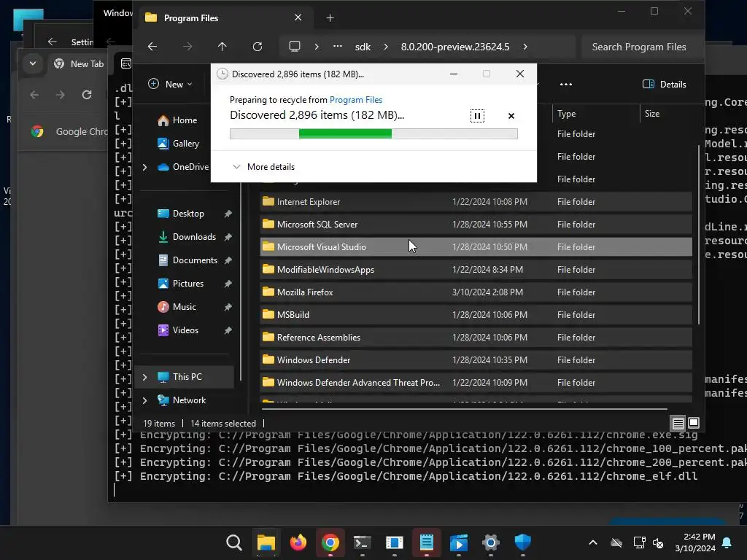Open the New dropdown menu
Image resolution: width=747 pixels, height=560 pixels.
click(170, 85)
